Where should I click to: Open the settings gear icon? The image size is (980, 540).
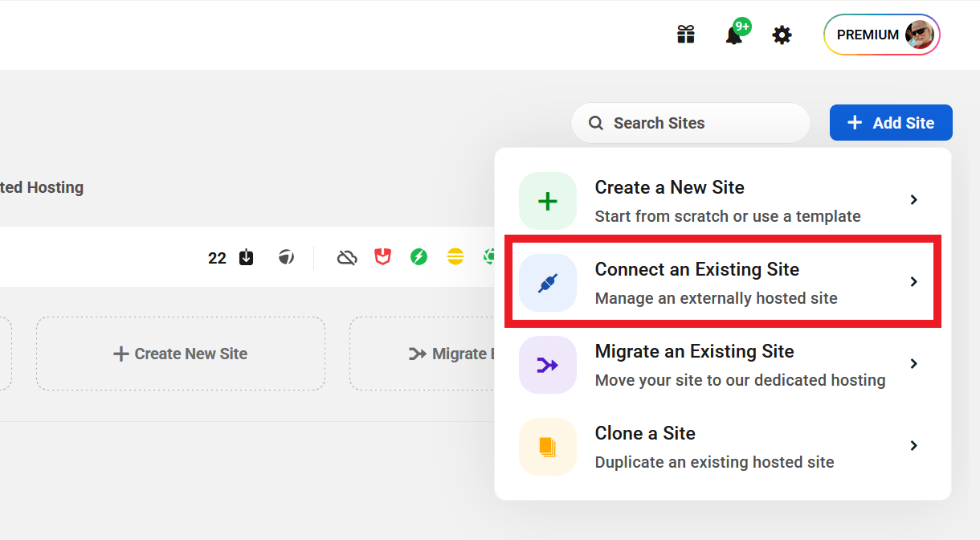tap(782, 35)
